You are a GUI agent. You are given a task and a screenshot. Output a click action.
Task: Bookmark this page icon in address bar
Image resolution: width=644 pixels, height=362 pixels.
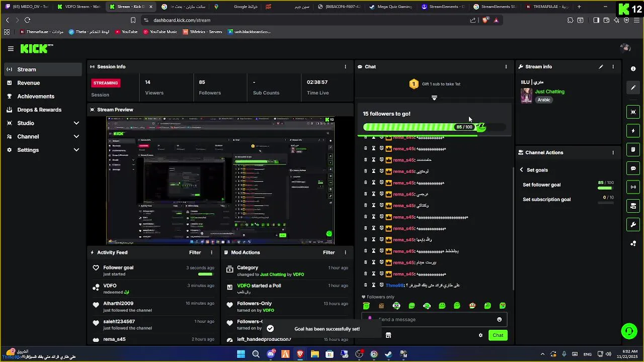tap(133, 20)
